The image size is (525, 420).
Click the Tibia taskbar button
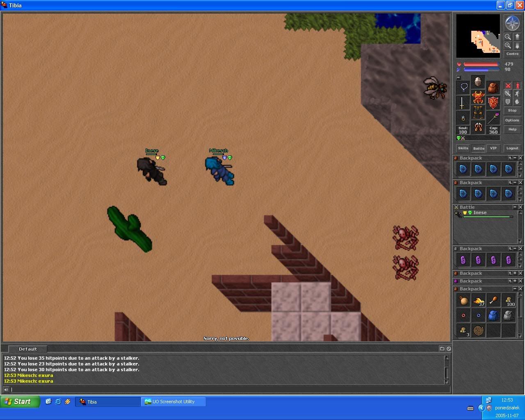point(107,402)
